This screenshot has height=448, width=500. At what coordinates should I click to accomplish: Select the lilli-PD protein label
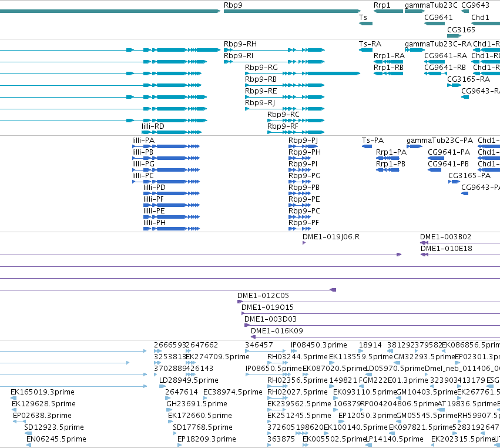point(155,188)
